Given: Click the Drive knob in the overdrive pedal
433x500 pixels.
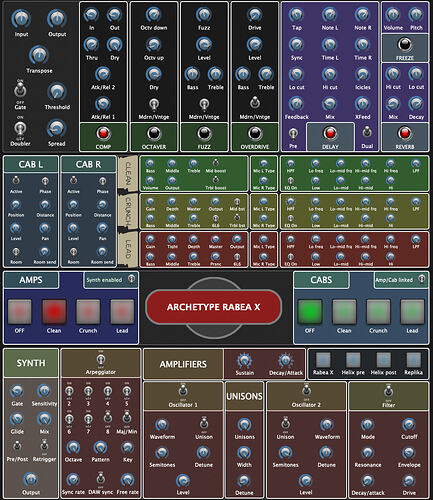Looking at the screenshot, I should pyautogui.click(x=255, y=15).
